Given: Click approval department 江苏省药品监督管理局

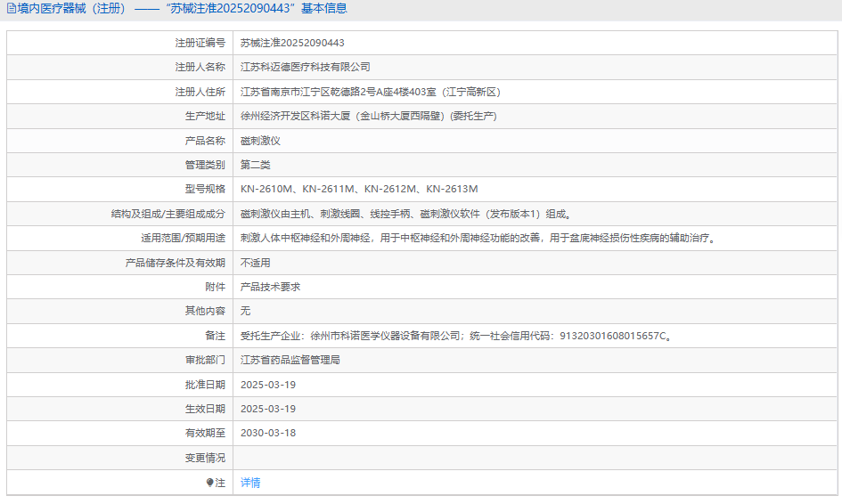Looking at the screenshot, I should pos(290,360).
